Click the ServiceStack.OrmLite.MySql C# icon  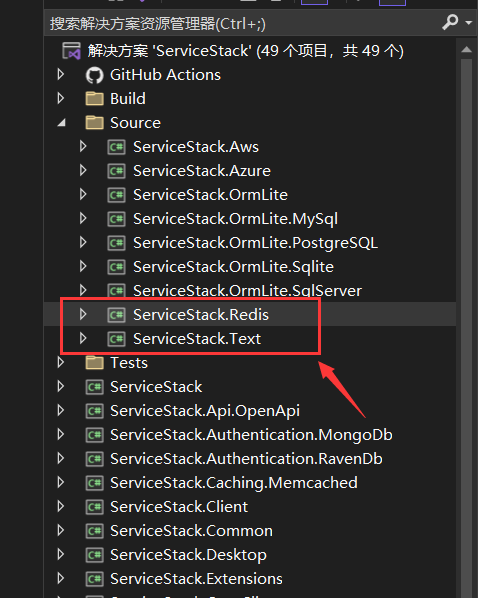116,219
